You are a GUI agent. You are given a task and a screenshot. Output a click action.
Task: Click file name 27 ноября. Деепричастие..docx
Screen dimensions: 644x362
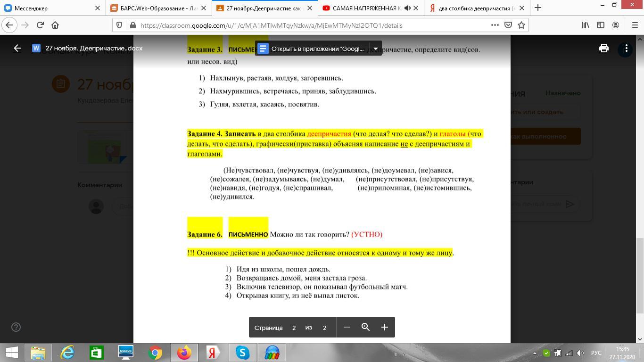94,48
